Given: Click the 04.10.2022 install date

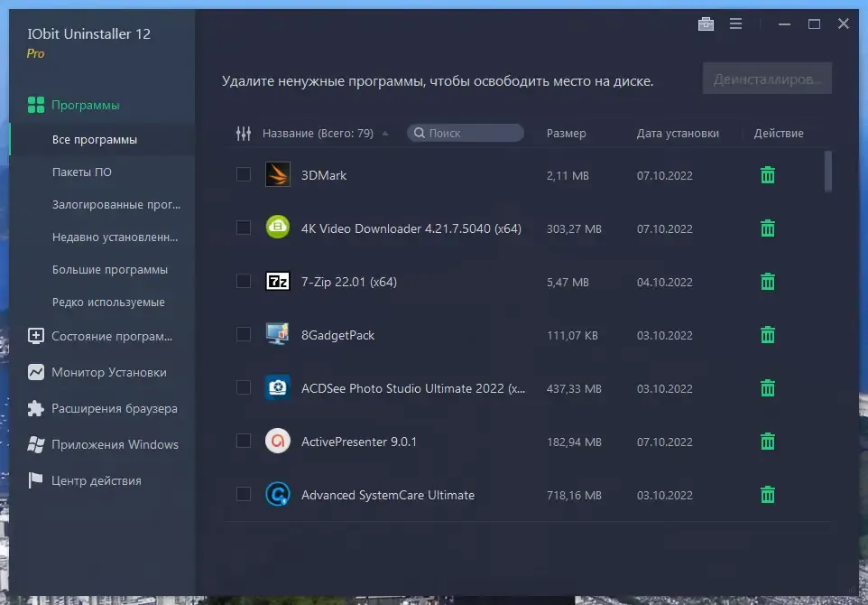Looking at the screenshot, I should click(x=664, y=283).
